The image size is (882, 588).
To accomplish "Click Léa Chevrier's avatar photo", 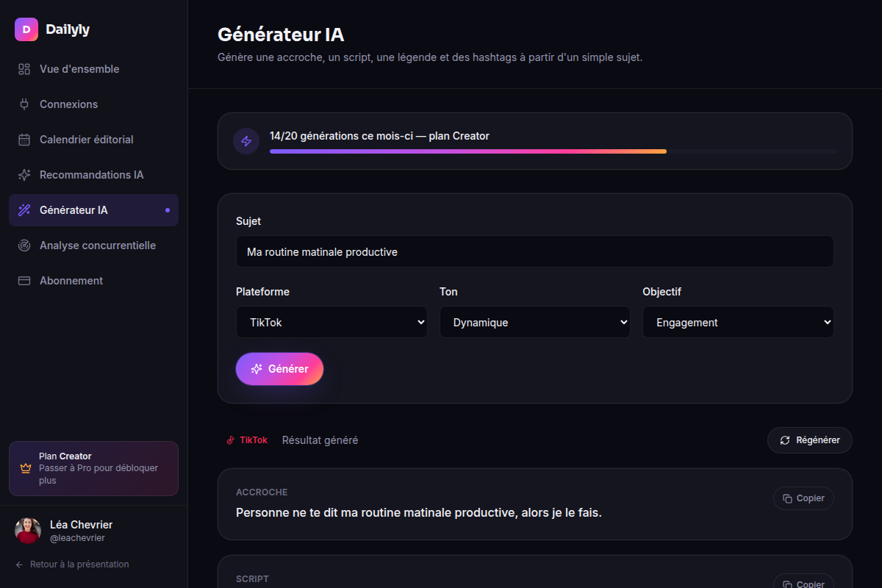I will (28, 531).
